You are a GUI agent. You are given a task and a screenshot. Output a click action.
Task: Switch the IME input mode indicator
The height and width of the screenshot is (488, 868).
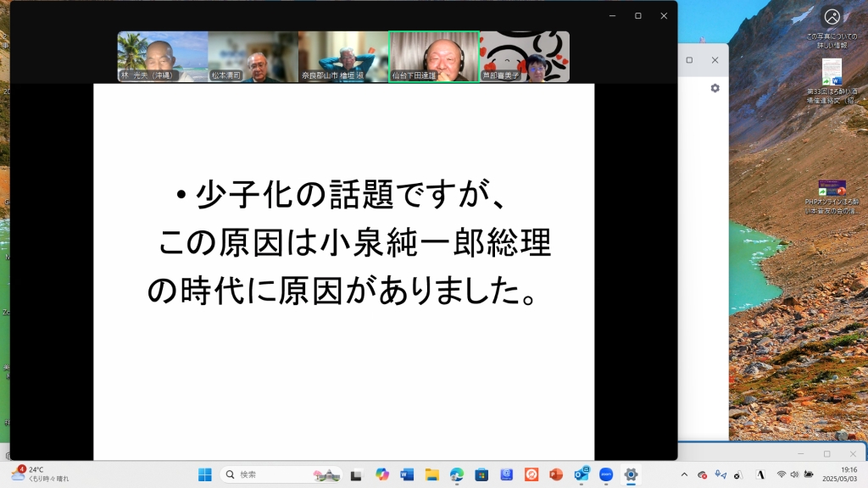coord(760,474)
